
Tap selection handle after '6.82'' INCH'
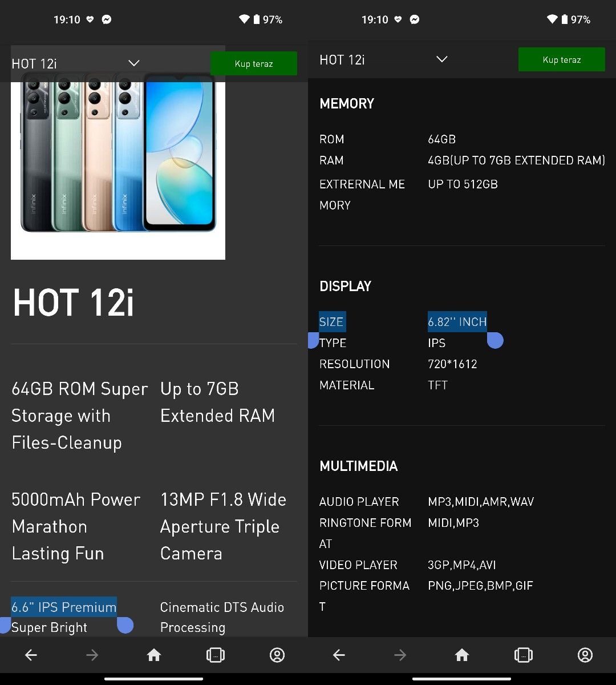(495, 341)
